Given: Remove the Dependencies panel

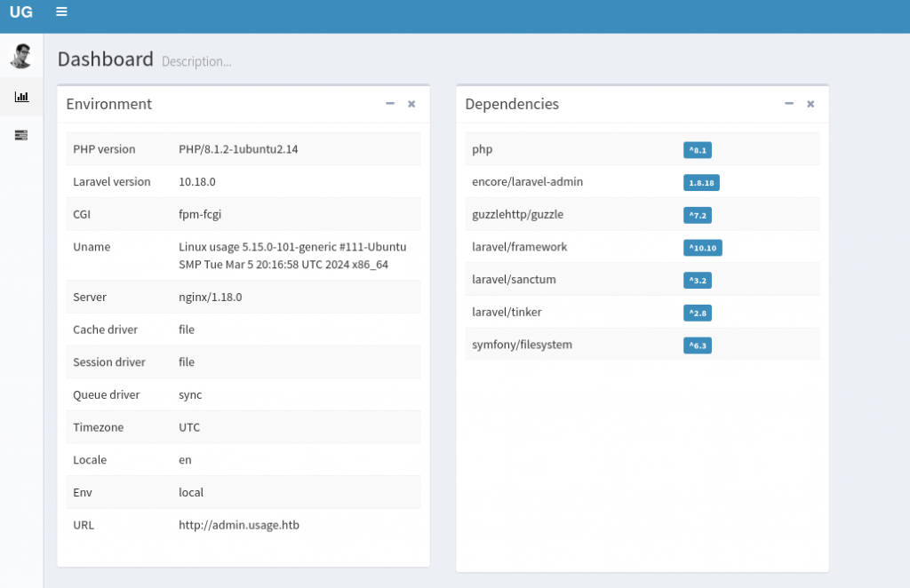Looking at the screenshot, I should click(x=810, y=104).
